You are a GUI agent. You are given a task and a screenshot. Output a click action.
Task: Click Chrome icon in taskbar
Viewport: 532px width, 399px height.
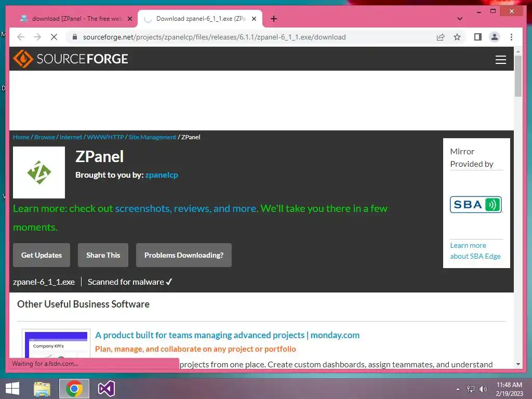74,389
